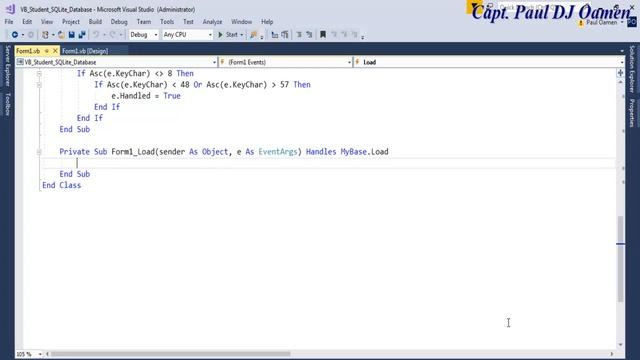Open the Tools menu
Image resolution: width=640 pixels, height=360 pixels.
[x=167, y=22]
